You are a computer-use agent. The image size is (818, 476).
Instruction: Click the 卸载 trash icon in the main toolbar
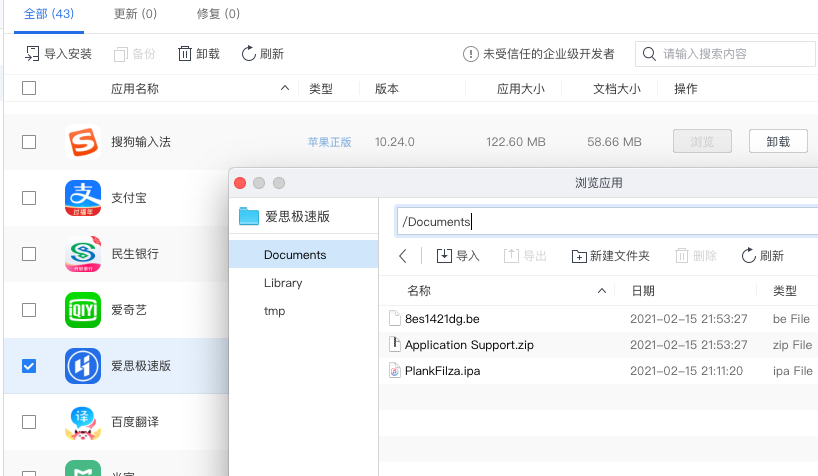coord(185,53)
